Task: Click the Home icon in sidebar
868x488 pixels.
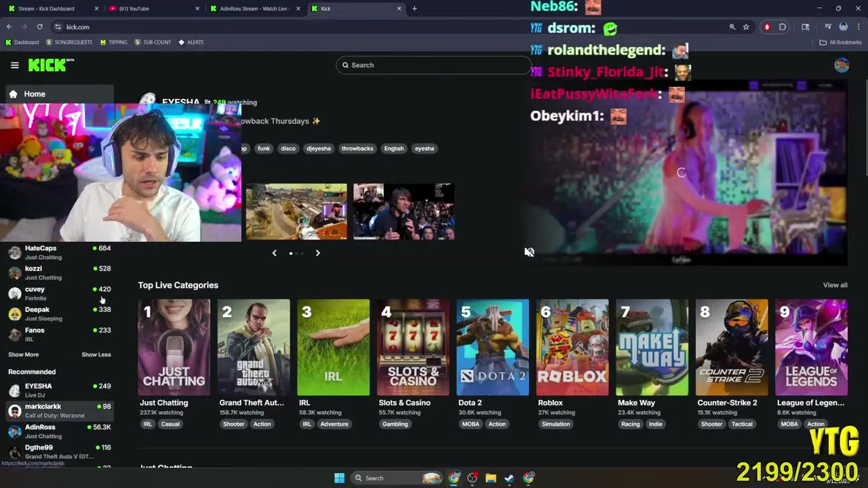Action: coord(13,94)
